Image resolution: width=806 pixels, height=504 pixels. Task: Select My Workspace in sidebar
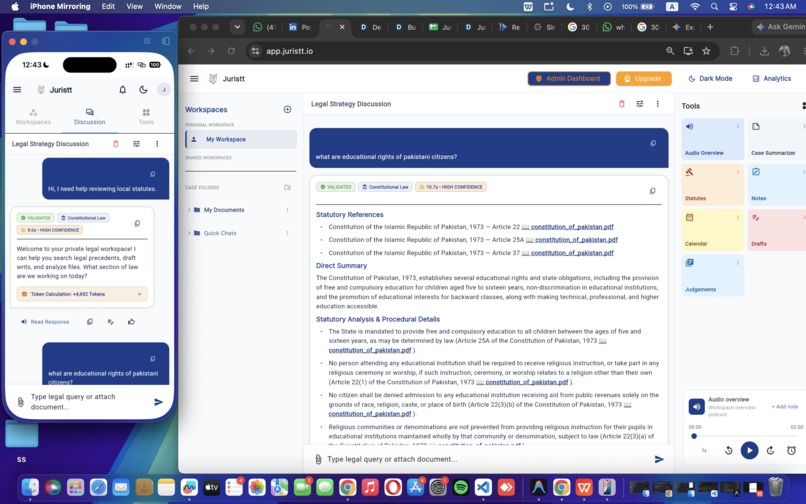[x=241, y=139]
